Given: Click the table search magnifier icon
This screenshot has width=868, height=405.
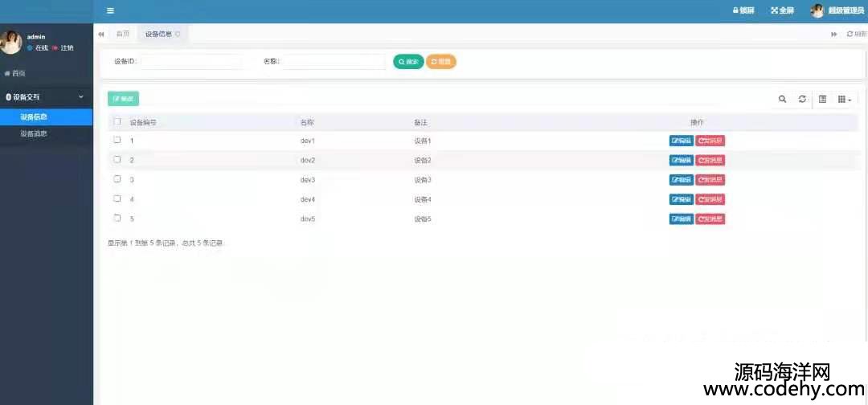Looking at the screenshot, I should pos(782,99).
